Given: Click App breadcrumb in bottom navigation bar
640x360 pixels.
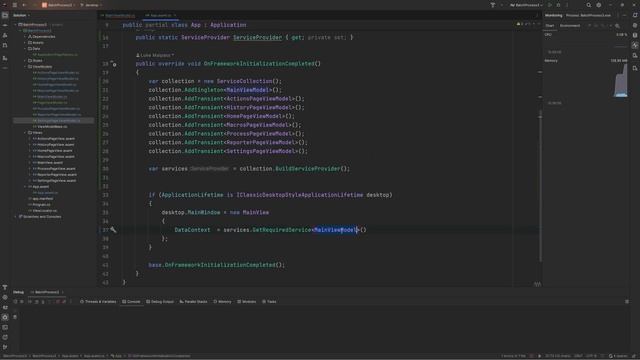Looking at the screenshot, I should [x=117, y=356].
